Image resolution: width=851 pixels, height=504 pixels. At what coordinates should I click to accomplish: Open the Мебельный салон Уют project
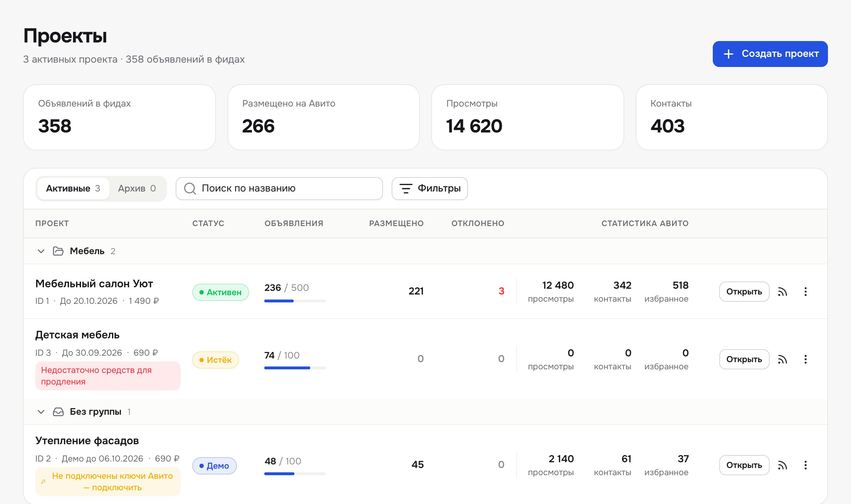744,292
